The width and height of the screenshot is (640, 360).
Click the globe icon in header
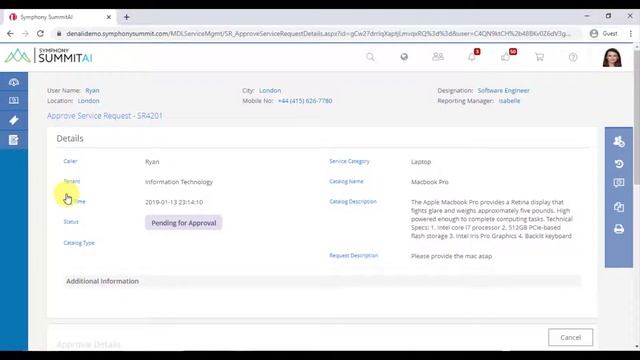tap(404, 57)
